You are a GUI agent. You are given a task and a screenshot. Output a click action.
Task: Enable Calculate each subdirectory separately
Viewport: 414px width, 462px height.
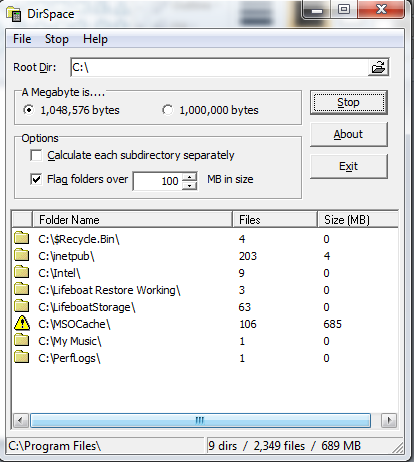(x=36, y=155)
